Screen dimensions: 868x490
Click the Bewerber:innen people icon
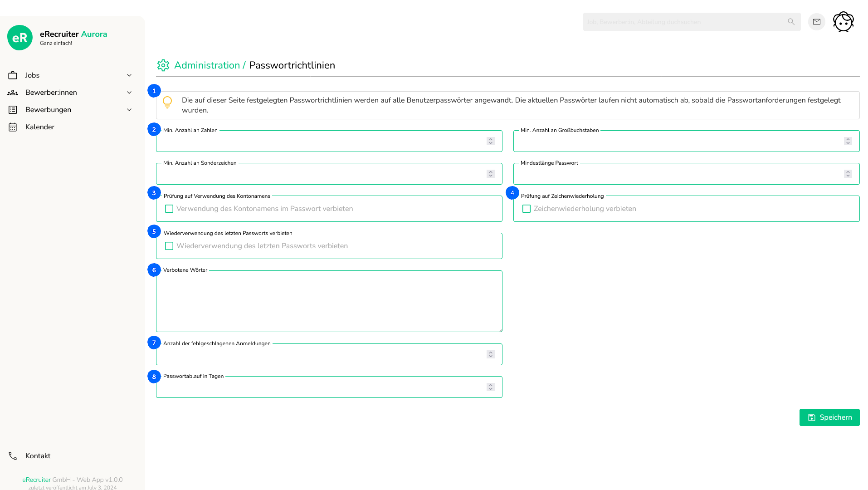click(13, 93)
